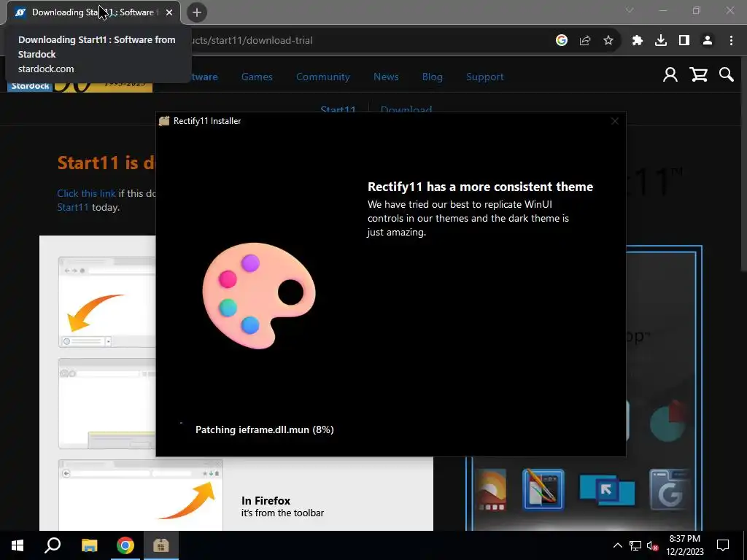Open Games menu on Stardock site

(x=257, y=77)
